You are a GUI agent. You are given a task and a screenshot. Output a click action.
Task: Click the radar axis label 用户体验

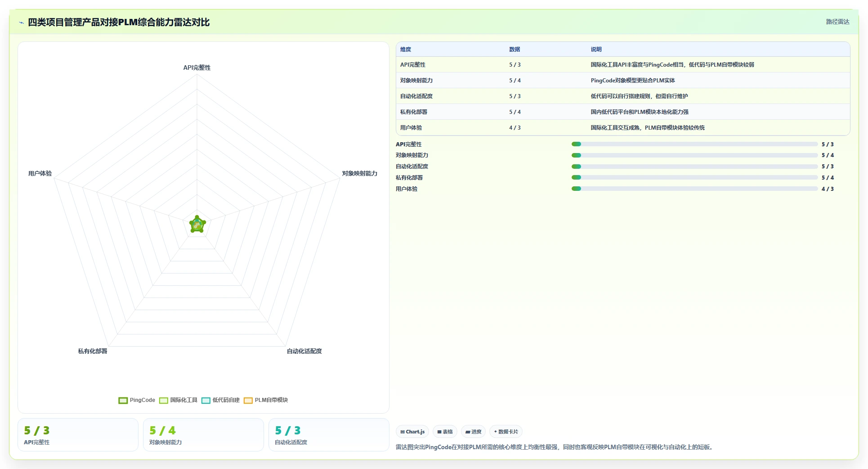tap(40, 173)
